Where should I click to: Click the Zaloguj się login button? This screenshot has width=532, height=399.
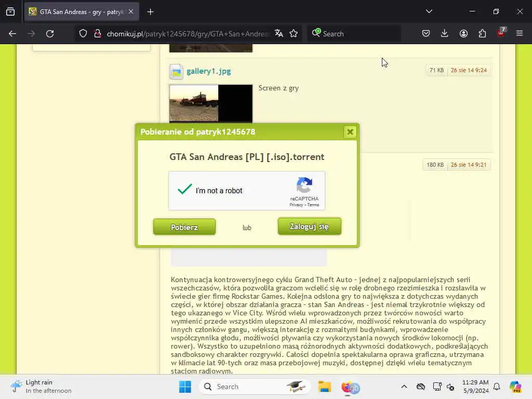(x=310, y=227)
